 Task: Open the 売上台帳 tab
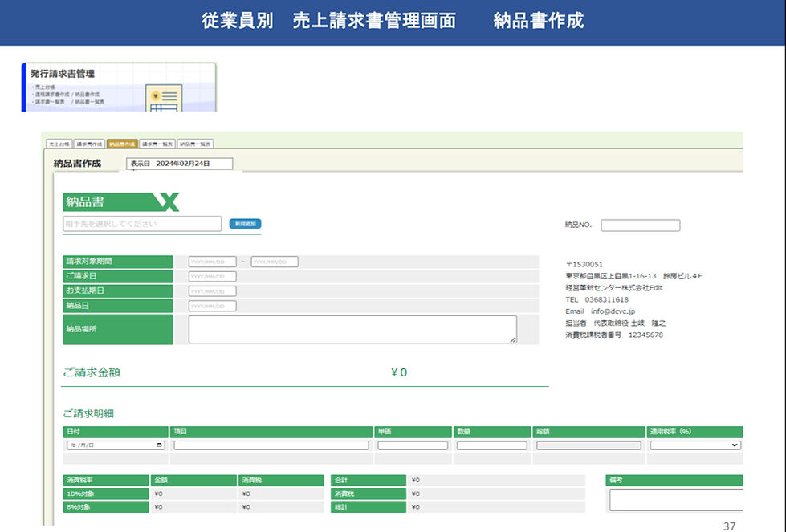[x=59, y=144]
